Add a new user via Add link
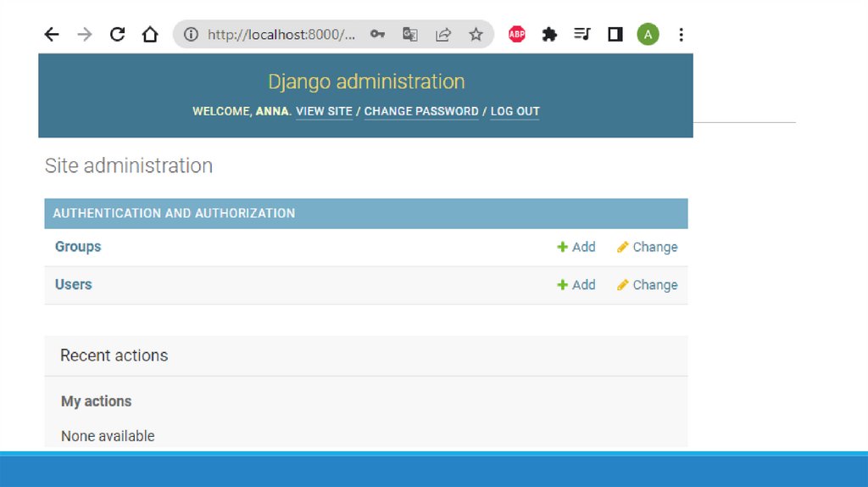The image size is (868, 487). coord(576,285)
